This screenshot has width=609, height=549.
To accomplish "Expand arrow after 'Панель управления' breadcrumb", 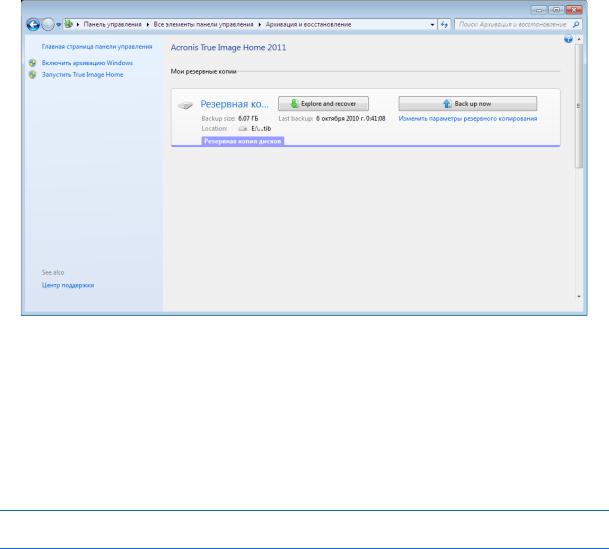I will (148, 24).
